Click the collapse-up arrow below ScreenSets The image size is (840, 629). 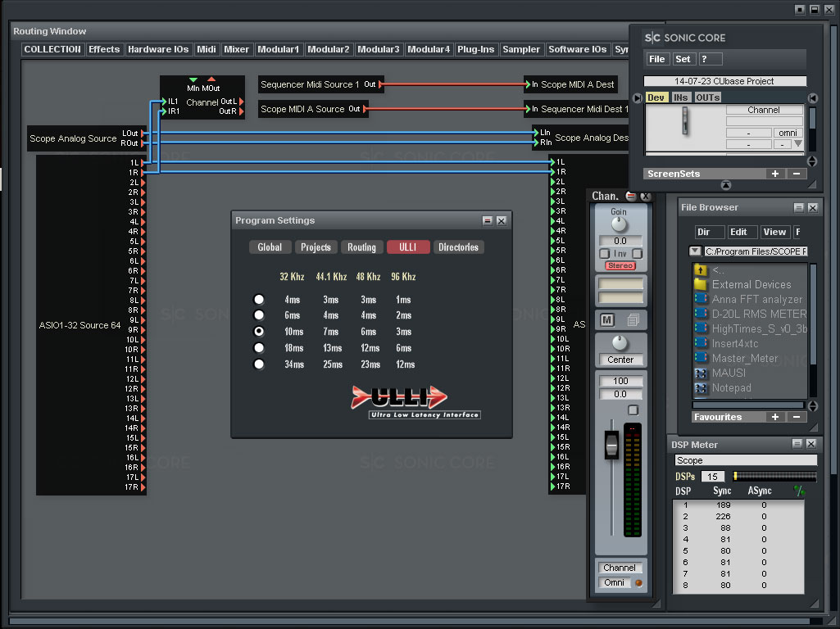[x=726, y=185]
